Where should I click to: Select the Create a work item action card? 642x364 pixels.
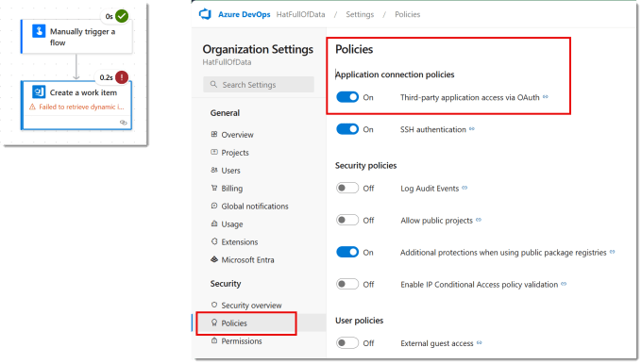[76, 105]
